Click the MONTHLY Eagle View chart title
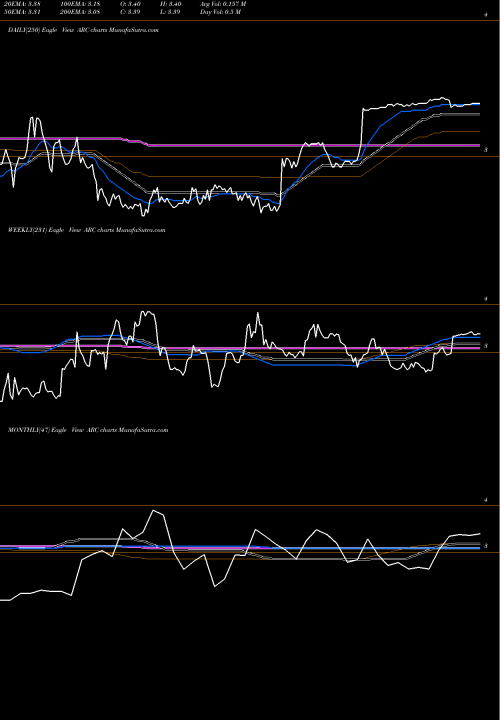This screenshot has width=500, height=720. 88,430
